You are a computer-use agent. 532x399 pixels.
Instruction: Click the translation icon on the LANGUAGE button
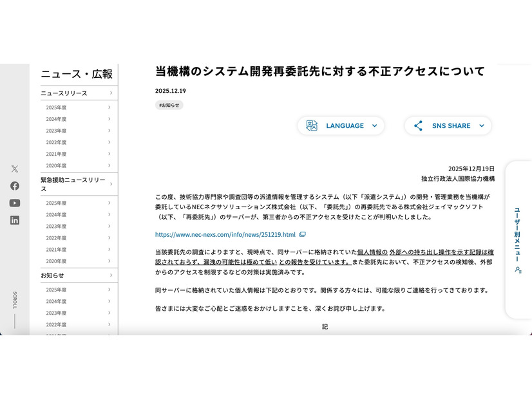310,125
